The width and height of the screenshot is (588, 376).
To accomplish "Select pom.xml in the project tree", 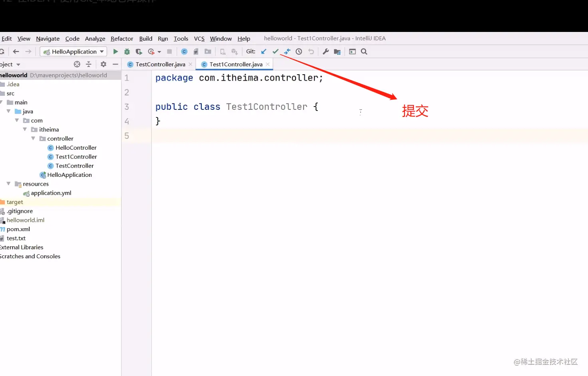I will pos(18,230).
